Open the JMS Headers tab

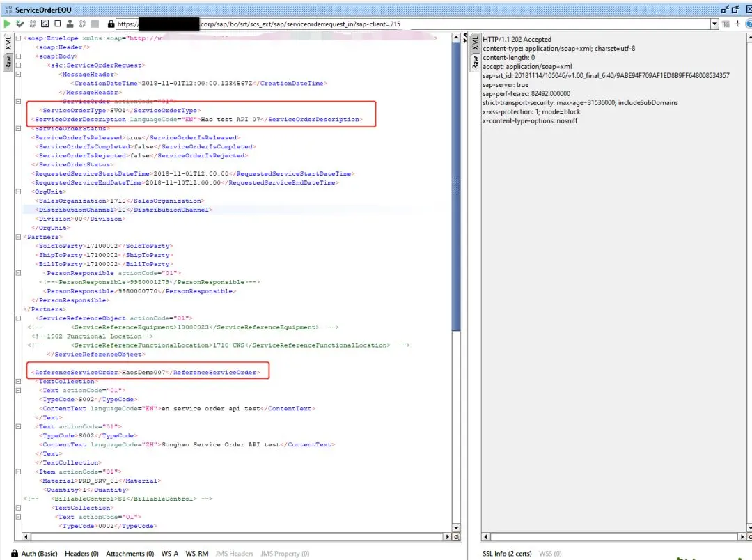pos(235,553)
